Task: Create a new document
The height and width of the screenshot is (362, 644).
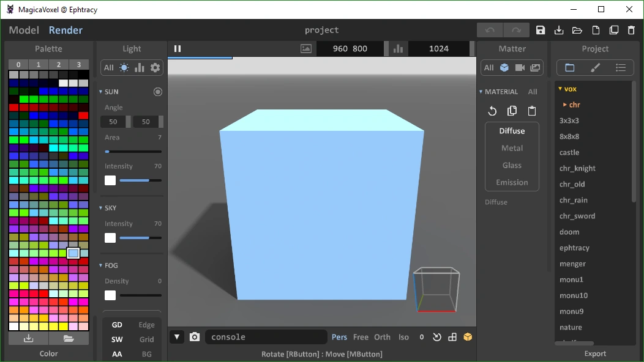Action: tap(595, 29)
